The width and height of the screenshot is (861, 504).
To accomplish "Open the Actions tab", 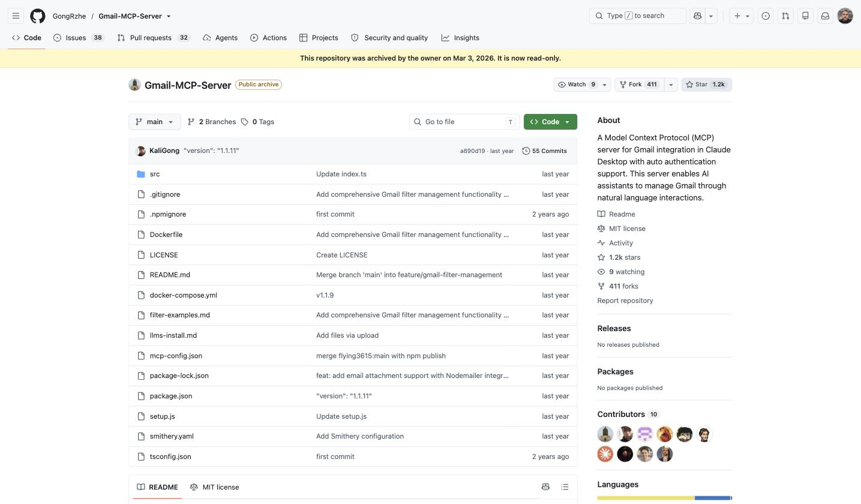I will tap(268, 38).
